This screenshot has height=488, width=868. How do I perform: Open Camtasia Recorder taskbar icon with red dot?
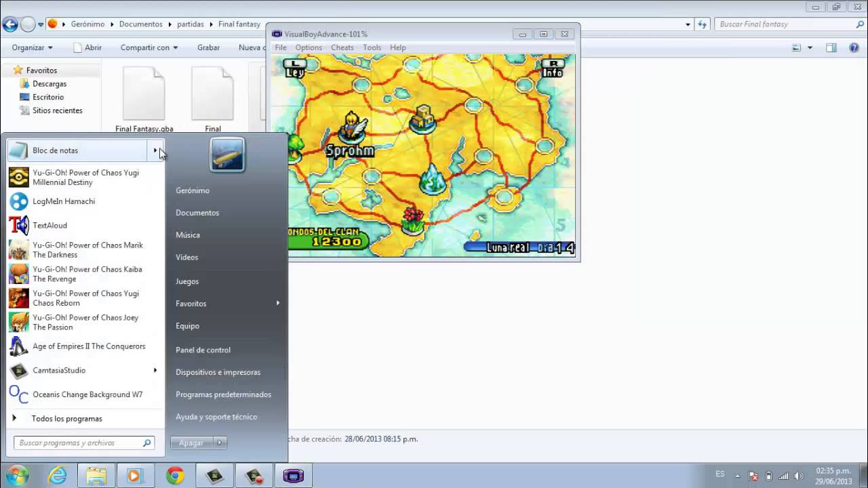(254, 476)
